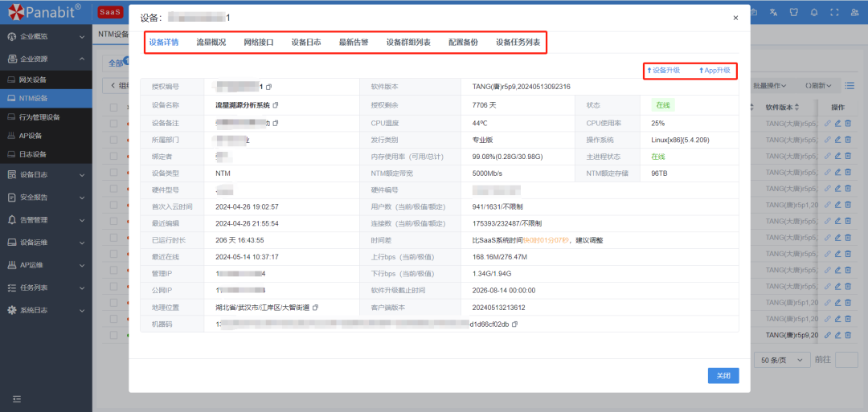The height and width of the screenshot is (412, 868).
Task: Expand 安全报告 sidebar menu
Action: [x=45, y=197]
